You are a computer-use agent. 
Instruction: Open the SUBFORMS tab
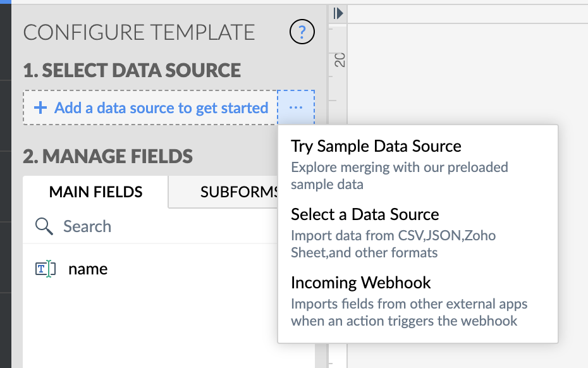pyautogui.click(x=239, y=192)
